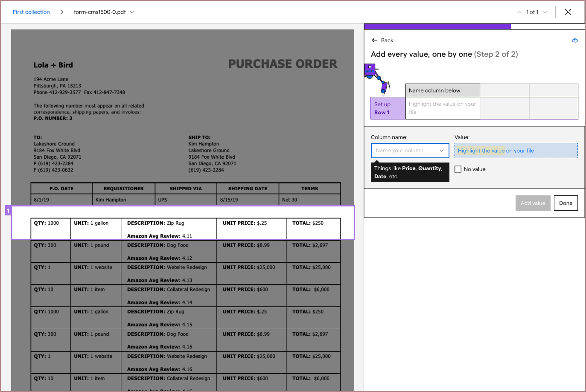586x392 pixels.
Task: Click the Done button
Action: 566,203
